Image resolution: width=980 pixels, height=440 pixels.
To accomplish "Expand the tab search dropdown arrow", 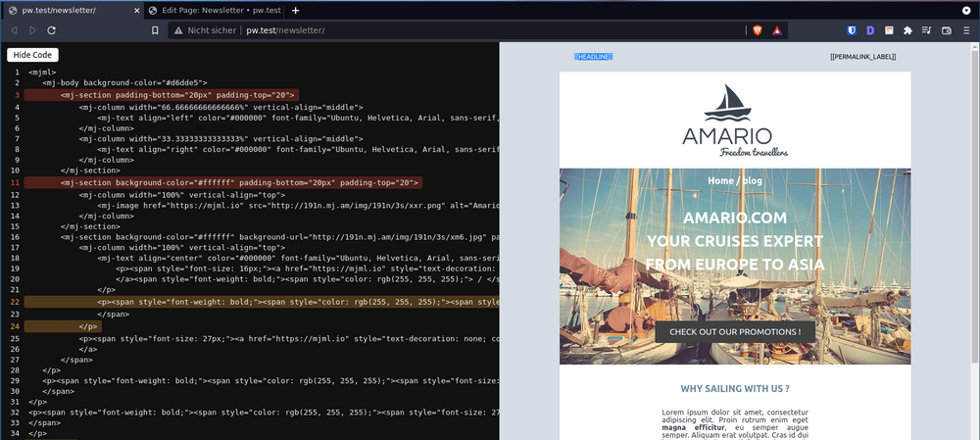I will point(966,10).
